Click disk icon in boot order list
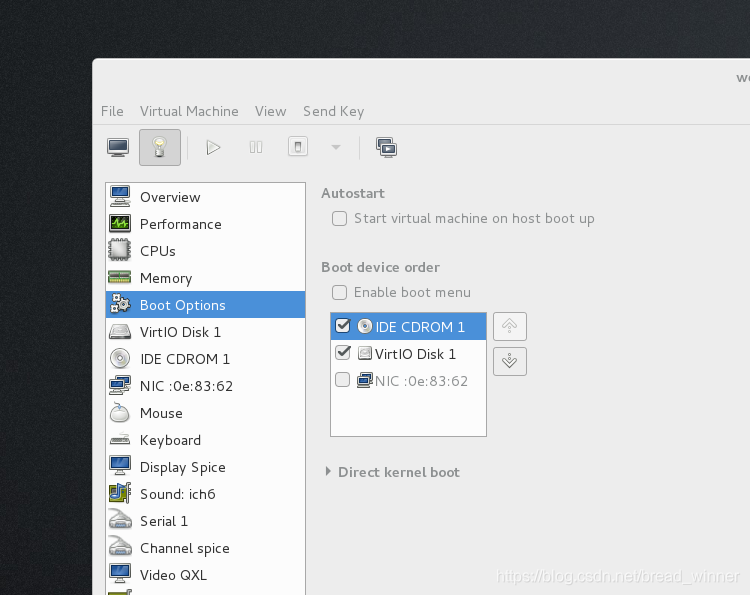The width and height of the screenshot is (750, 595). tap(364, 353)
